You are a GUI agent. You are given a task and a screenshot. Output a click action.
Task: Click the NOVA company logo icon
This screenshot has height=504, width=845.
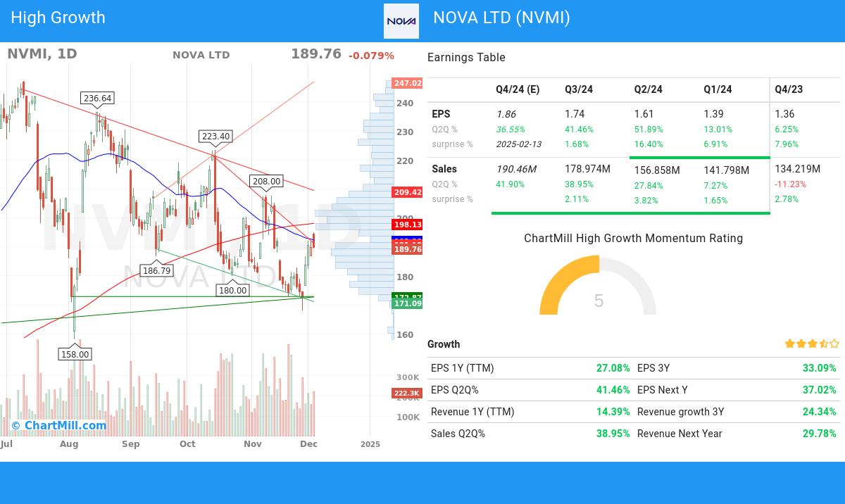(x=401, y=21)
